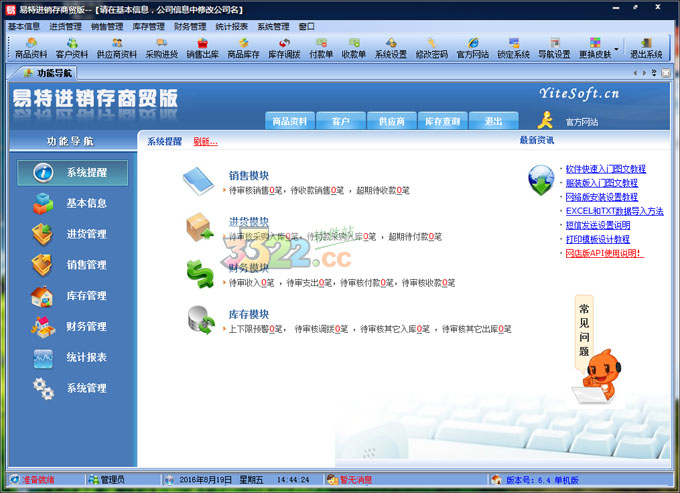Click the 退出 banner tab
Image resolution: width=680 pixels, height=493 pixels.
494,121
